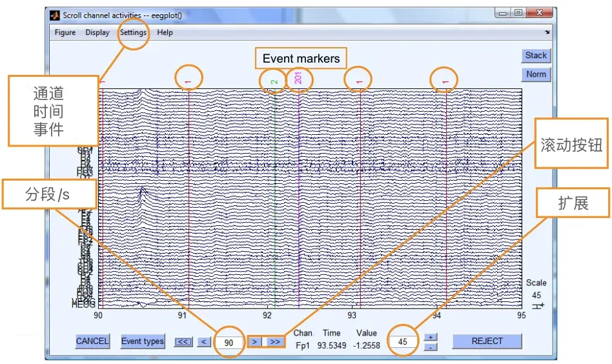Image resolution: width=612 pixels, height=364 pixels.
Task: Decrease the scale with the - button
Action: coord(429,347)
